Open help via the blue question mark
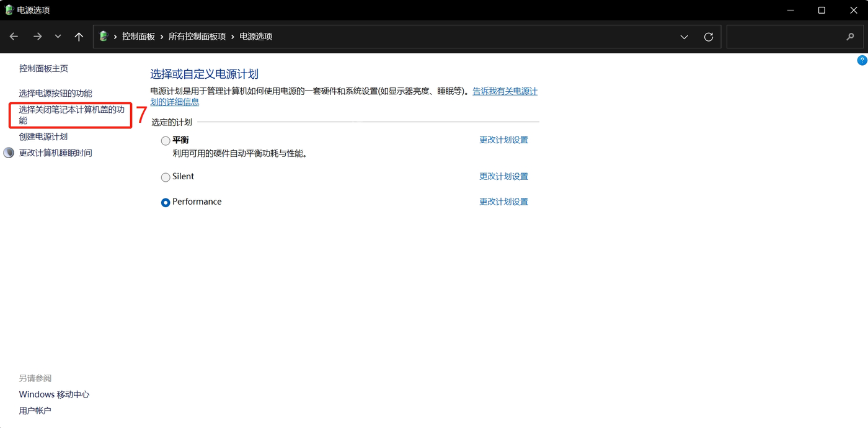Screen dimensions: 868x428 [862, 60]
